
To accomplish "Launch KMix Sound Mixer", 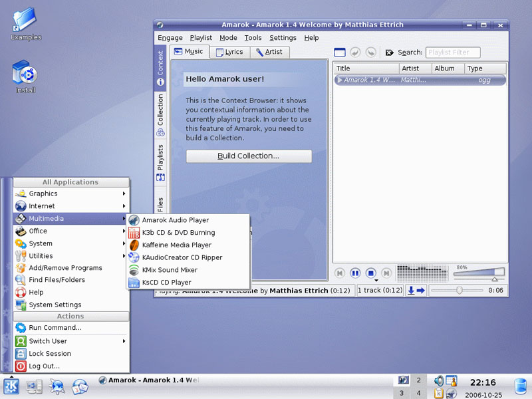I will tap(188, 270).
